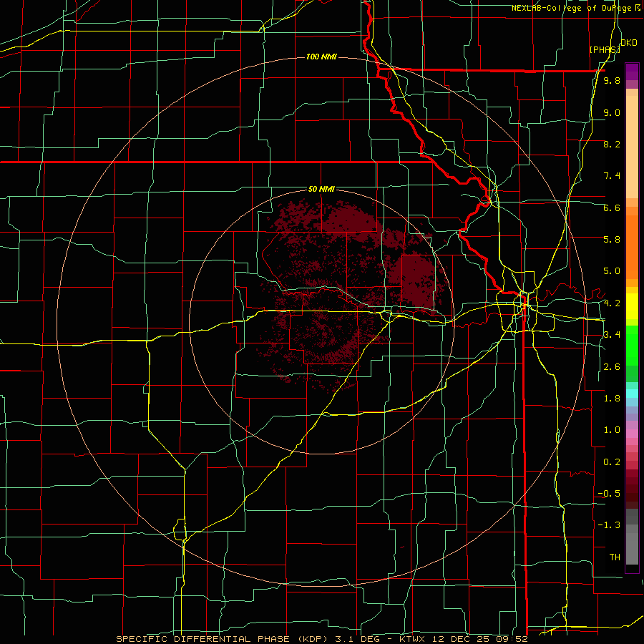This screenshot has width=644, height=644.
Task: Click the "DKD" label above the color scale
Action: point(629,43)
